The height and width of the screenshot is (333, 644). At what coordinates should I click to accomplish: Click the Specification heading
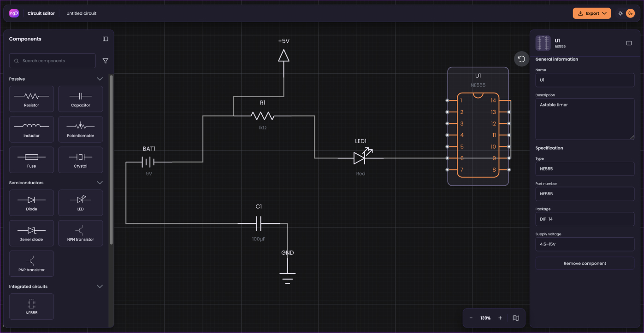pyautogui.click(x=549, y=148)
